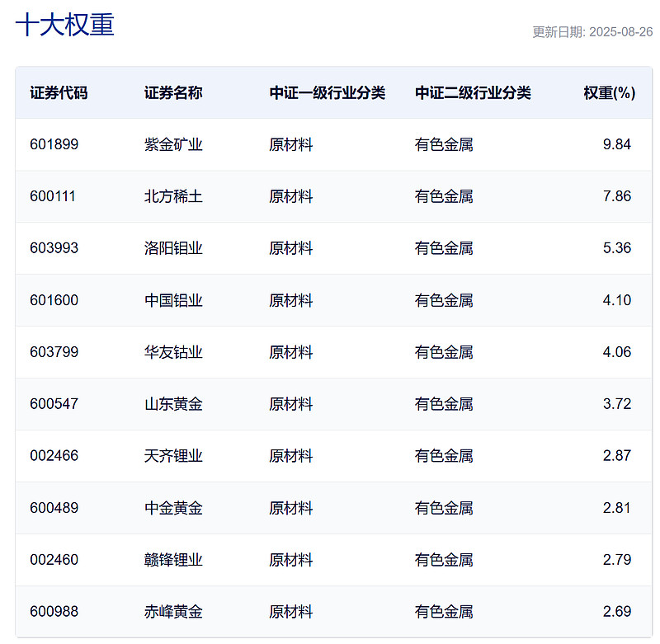
Task: Click 原材料 in the 中国铝业 row
Action: 291,300
